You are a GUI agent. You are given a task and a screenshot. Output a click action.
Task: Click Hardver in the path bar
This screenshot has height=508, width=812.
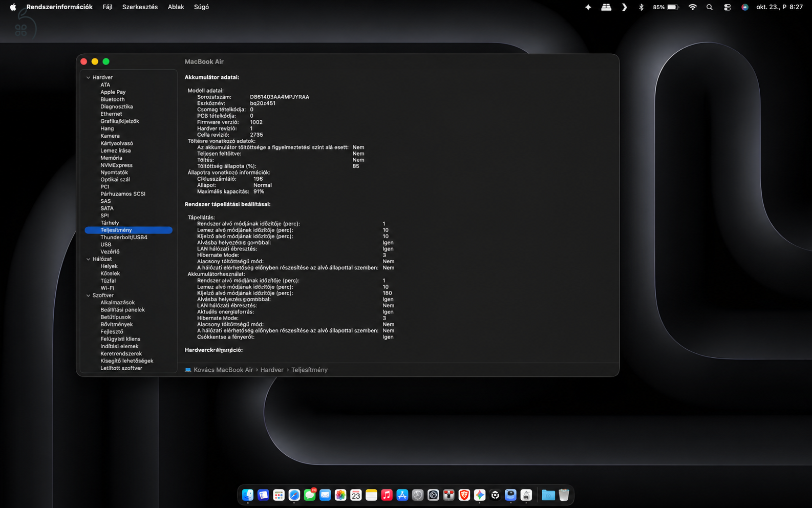point(272,370)
